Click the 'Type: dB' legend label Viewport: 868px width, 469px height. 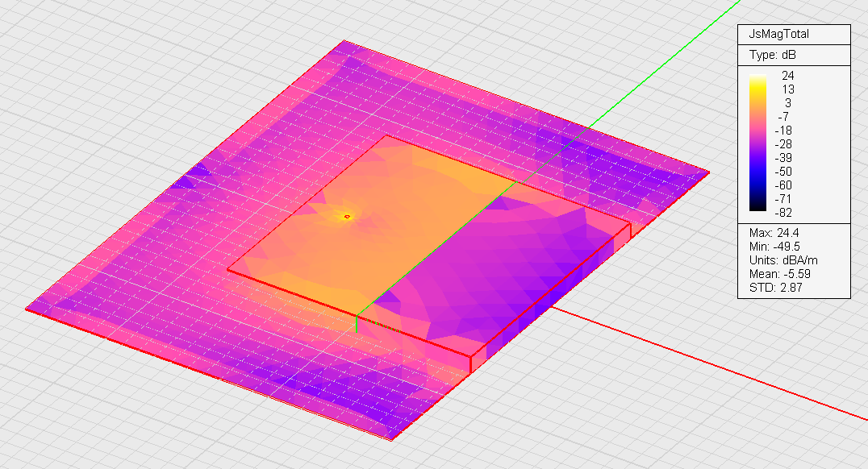(x=772, y=56)
